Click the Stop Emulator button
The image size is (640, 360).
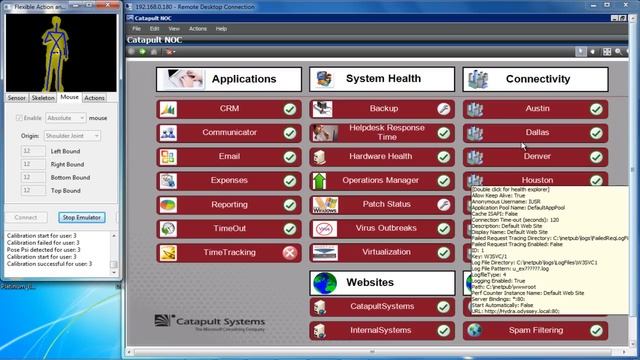click(82, 218)
